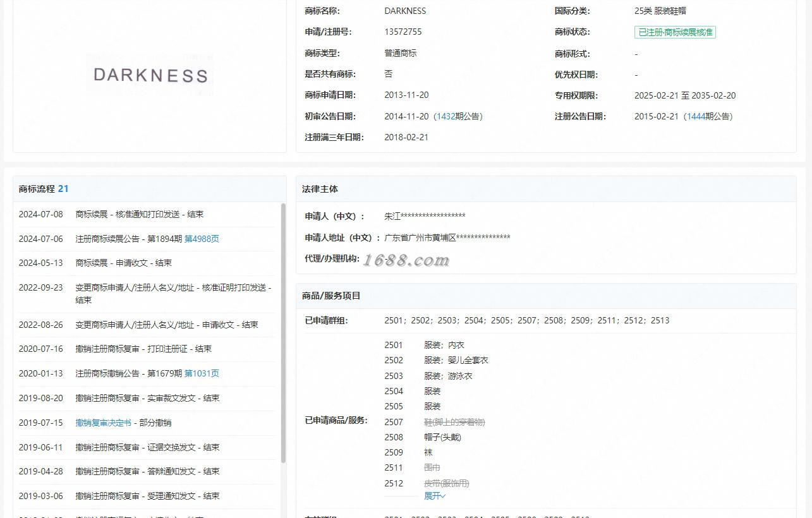Click the 服装 item in group 2505
The width and height of the screenshot is (812, 518).
pos(432,406)
